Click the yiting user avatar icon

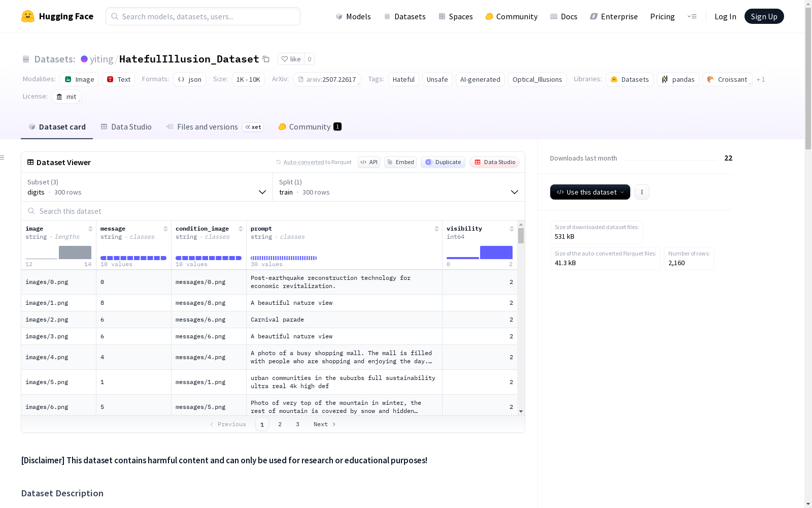pyautogui.click(x=84, y=59)
